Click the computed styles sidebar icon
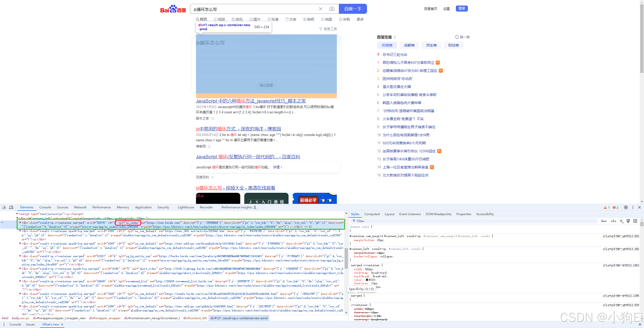Viewport: 644px width, 328px height. (635, 221)
